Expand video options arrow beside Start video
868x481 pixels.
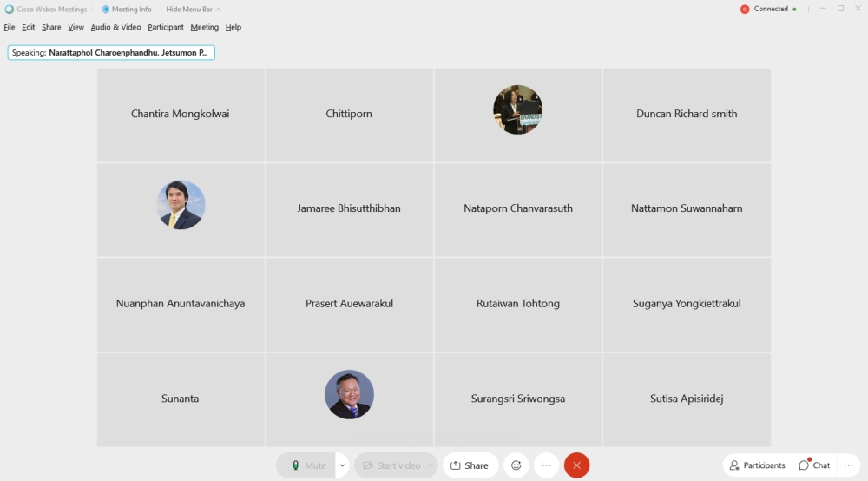(431, 465)
